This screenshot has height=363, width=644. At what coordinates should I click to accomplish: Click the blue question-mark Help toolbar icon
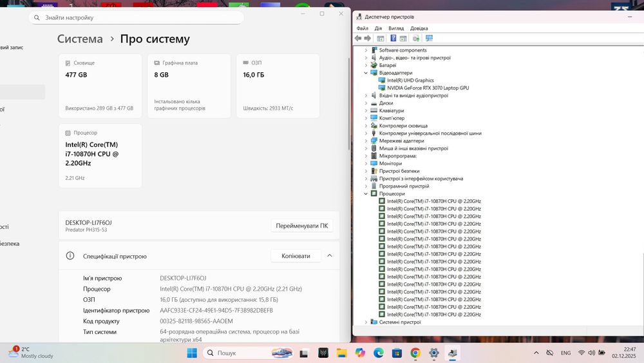click(x=393, y=38)
